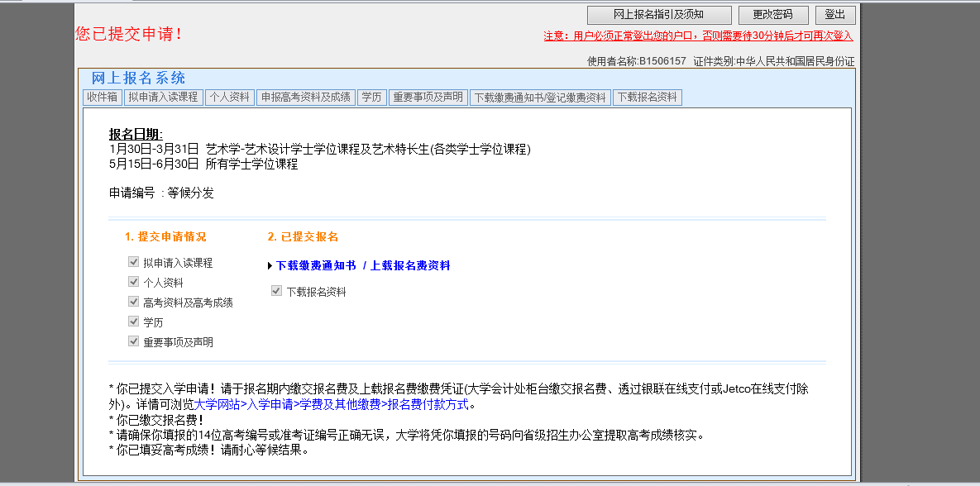Click 证件类别:中华人民共和国居民身份证 text
Image resolution: width=980 pixels, height=486 pixels.
[x=774, y=61]
